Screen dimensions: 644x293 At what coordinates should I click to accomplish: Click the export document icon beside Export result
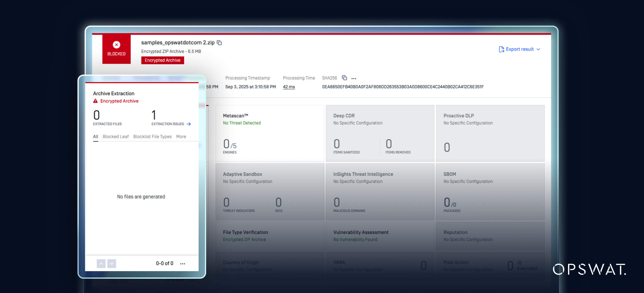coord(502,49)
